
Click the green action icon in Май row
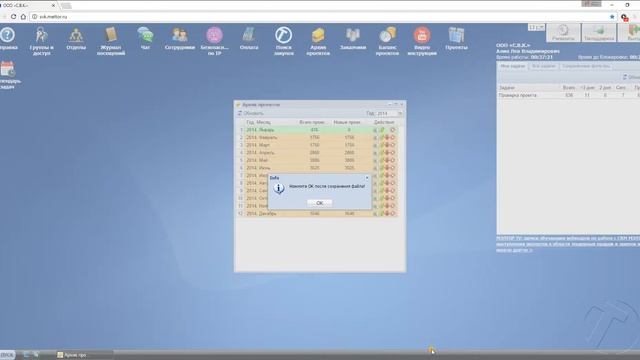point(382,160)
